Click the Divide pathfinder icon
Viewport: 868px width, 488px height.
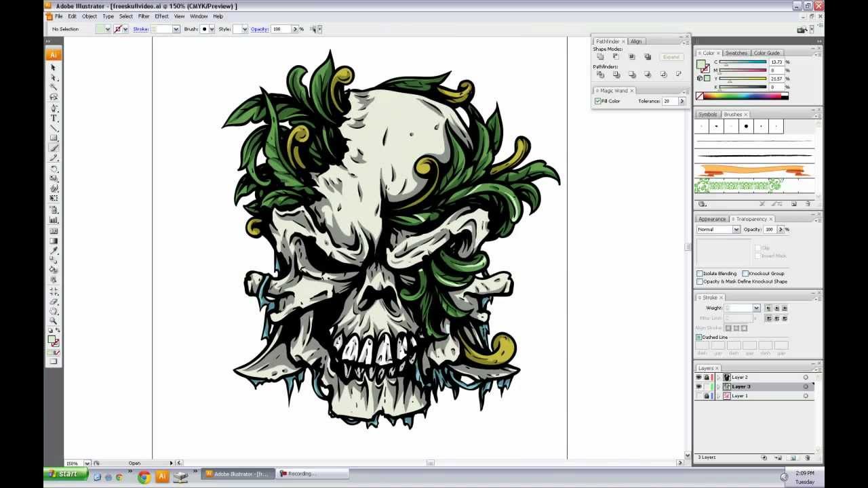click(x=601, y=75)
